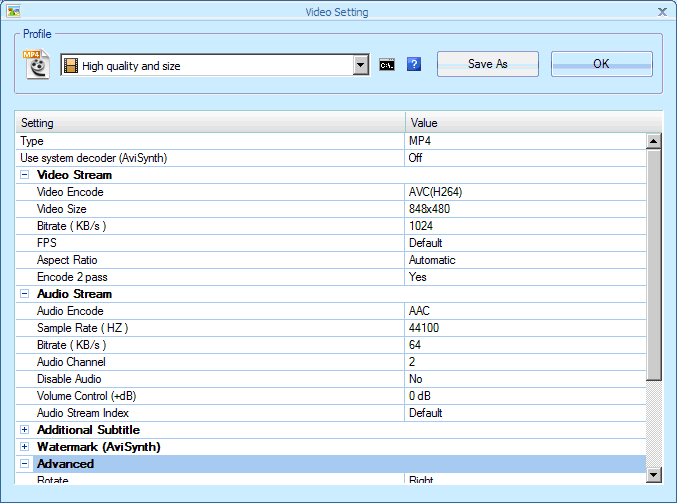The image size is (677, 503).
Task: Collapse the Video Stream group
Action: [x=25, y=175]
